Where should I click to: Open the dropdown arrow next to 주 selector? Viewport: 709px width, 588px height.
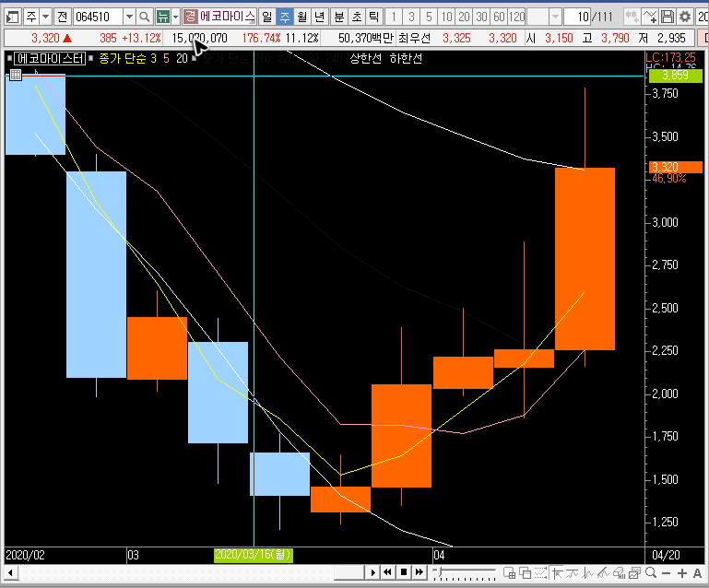(x=45, y=18)
